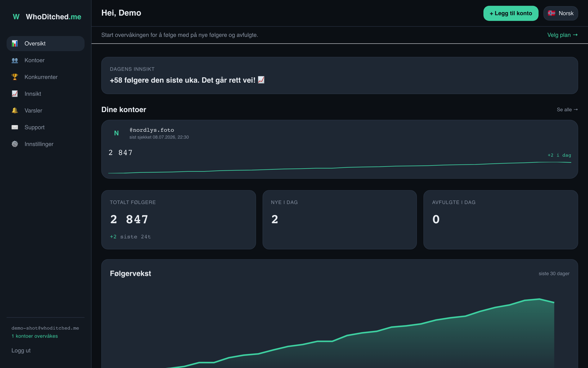Click the green W logo icon

coord(16,17)
